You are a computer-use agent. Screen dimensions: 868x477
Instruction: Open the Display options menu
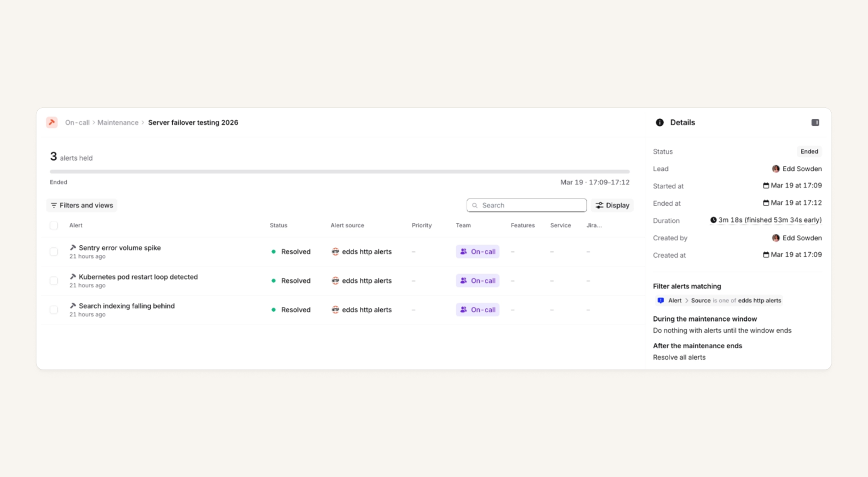click(x=612, y=205)
